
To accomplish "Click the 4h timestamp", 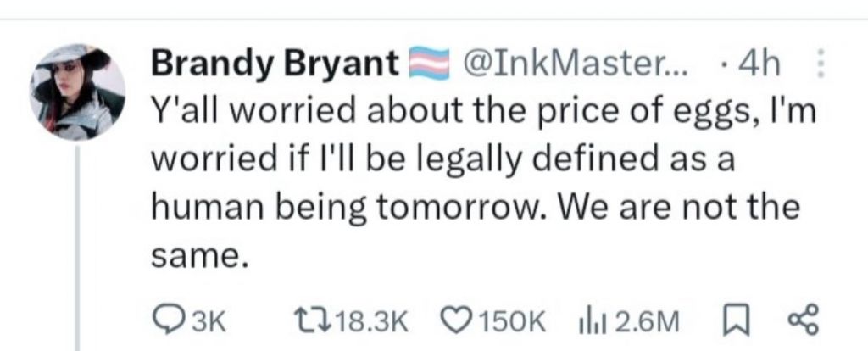I will (x=759, y=64).
